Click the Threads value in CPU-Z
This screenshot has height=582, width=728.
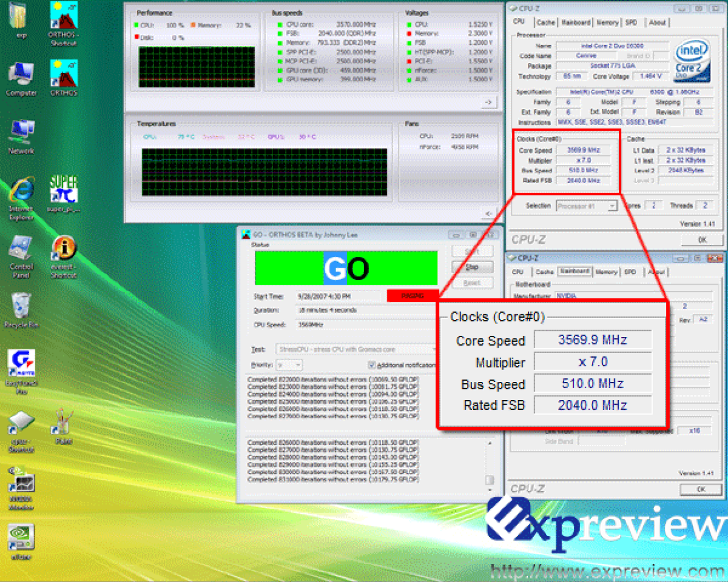pyautogui.click(x=705, y=206)
